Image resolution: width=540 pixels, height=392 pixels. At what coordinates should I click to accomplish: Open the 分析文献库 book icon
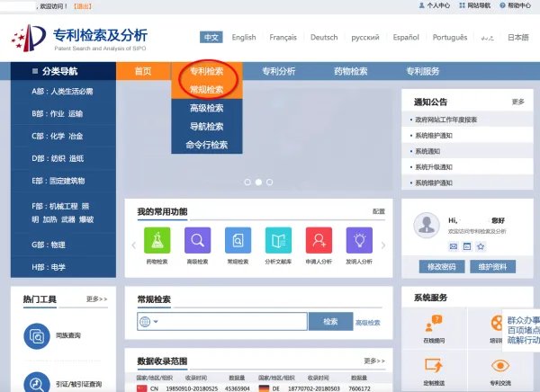point(278,240)
